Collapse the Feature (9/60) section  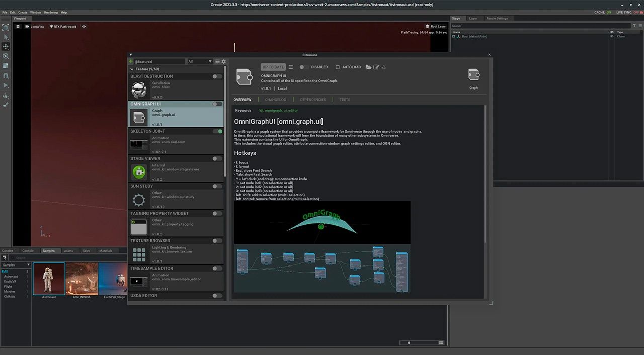pyautogui.click(x=132, y=69)
